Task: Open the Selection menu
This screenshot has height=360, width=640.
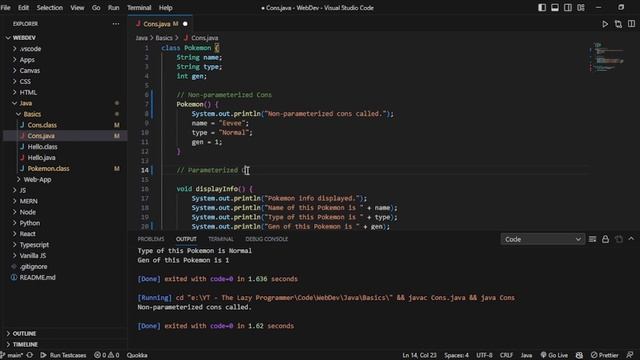Action: coord(50,8)
